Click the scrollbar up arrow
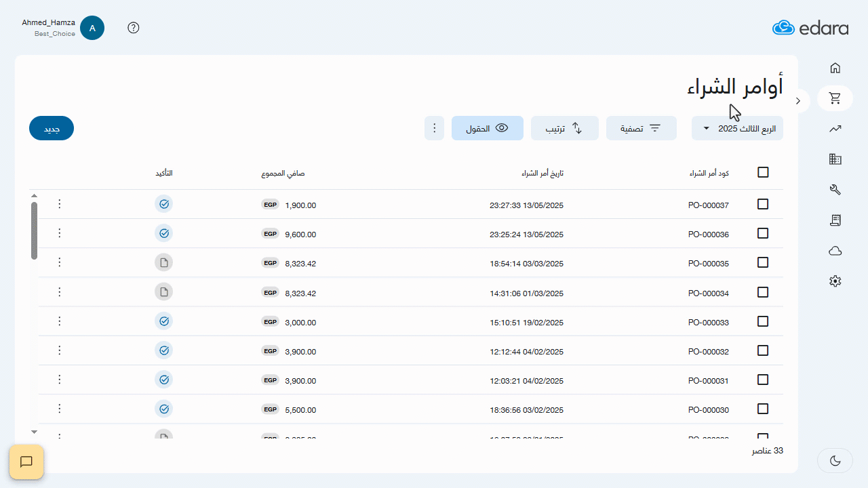The height and width of the screenshot is (488, 868). tap(35, 196)
